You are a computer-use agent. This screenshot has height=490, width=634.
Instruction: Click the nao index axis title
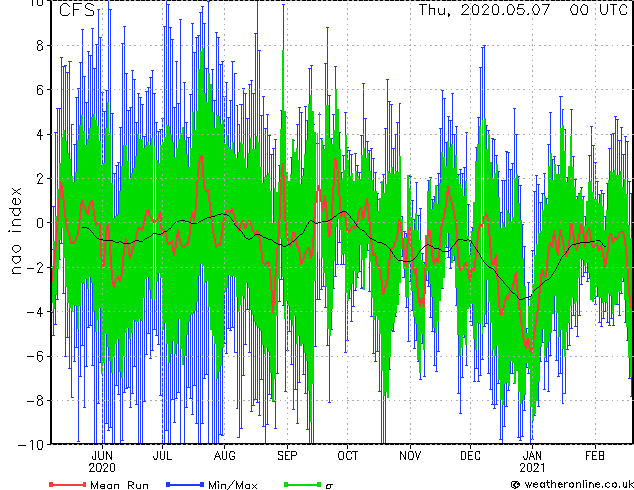pos(15,231)
